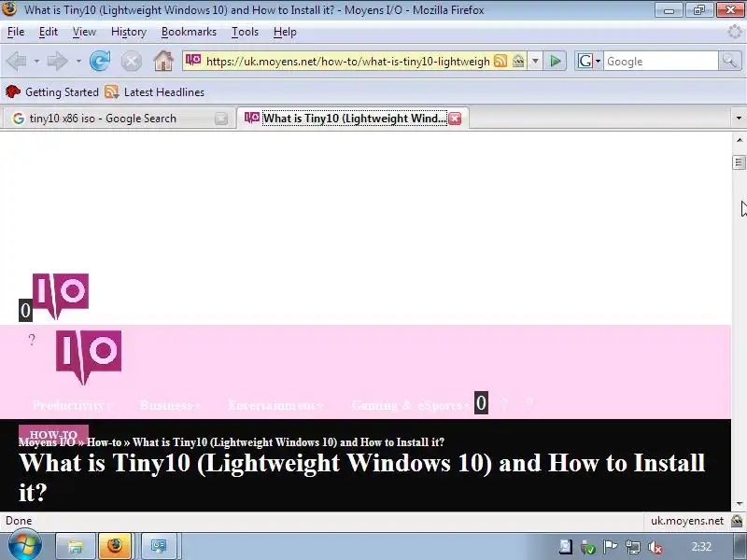Click the taskbar clock showing 2:32

pos(701,547)
